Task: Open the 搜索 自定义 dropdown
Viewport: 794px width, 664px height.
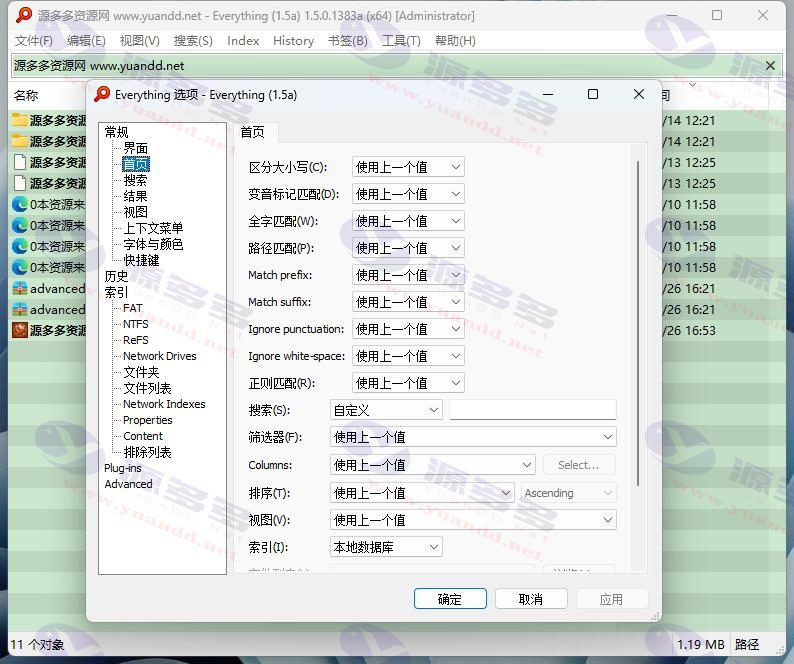Action: [386, 410]
